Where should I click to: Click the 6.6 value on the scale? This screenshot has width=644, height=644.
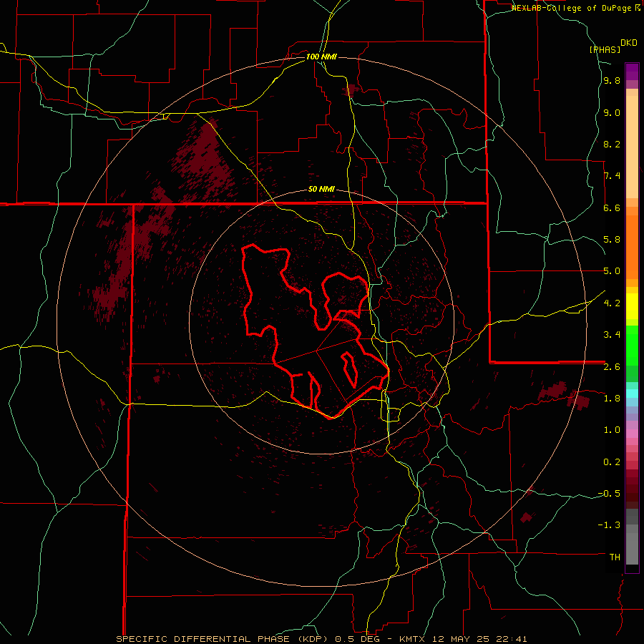[612, 208]
